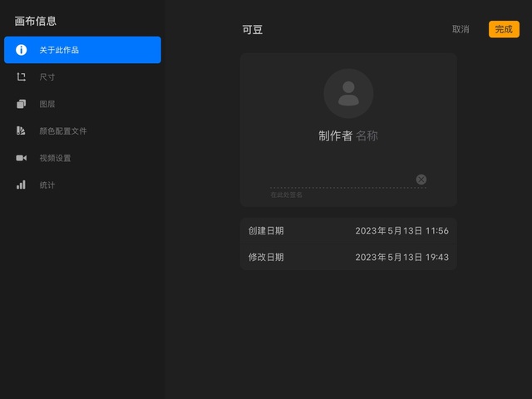Click the color profile icon for 颜色配置文件
The image size is (532, 399).
pos(22,131)
